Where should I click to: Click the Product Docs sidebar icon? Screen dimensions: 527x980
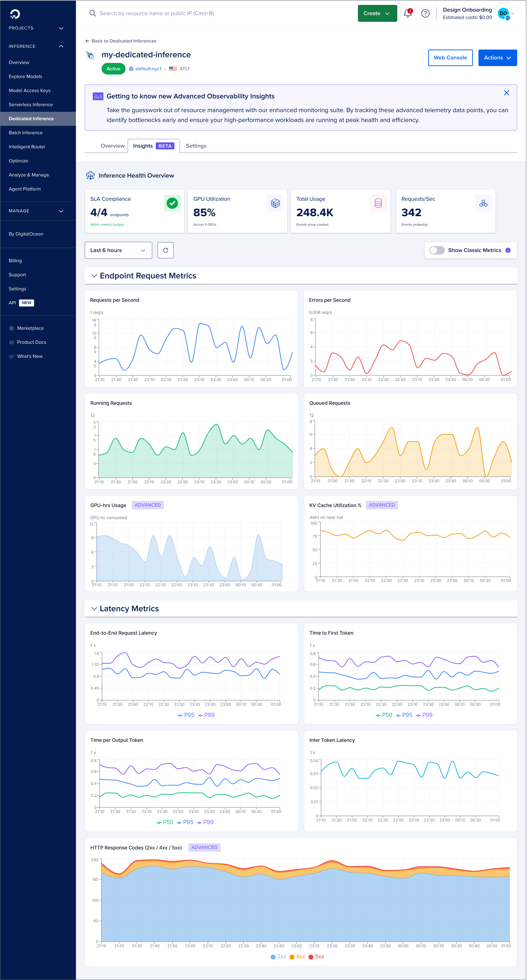pyautogui.click(x=12, y=342)
